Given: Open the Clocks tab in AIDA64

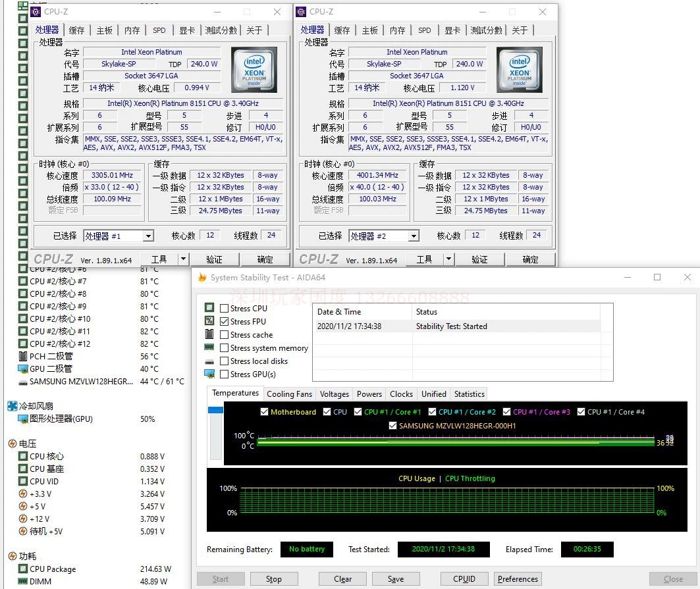Looking at the screenshot, I should (401, 394).
